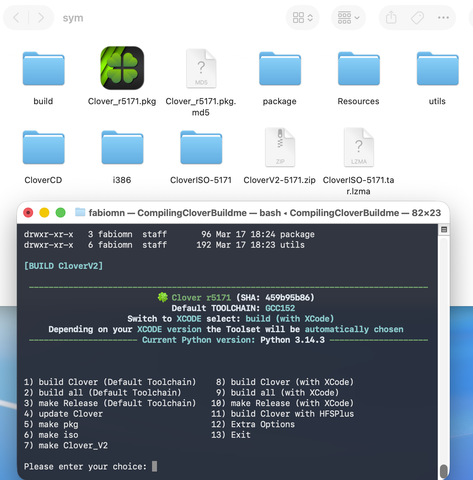Click the 'Python 3.14.3' version text
Screen dimensions: 473x480
click(292, 340)
